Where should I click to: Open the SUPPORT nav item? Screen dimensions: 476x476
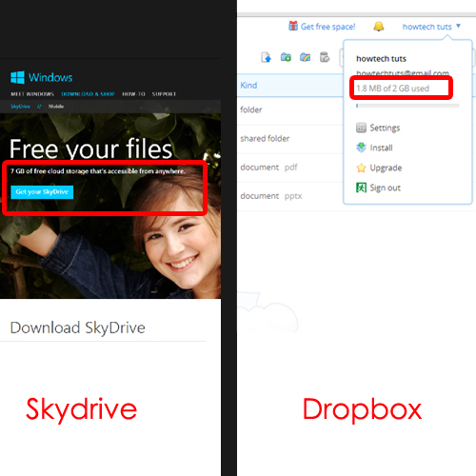click(x=164, y=94)
